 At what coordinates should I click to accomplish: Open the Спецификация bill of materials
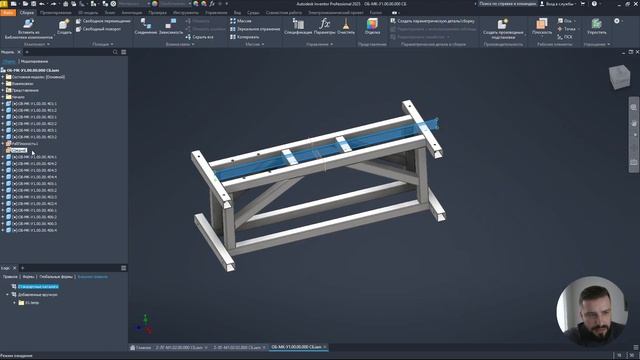click(x=298, y=27)
